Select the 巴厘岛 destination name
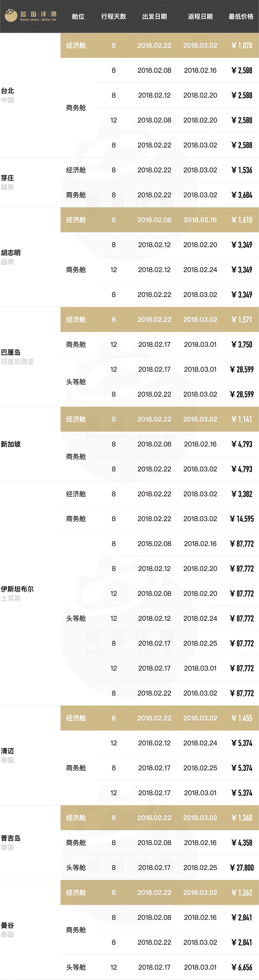Image resolution: width=259 pixels, height=980 pixels. 11,352
